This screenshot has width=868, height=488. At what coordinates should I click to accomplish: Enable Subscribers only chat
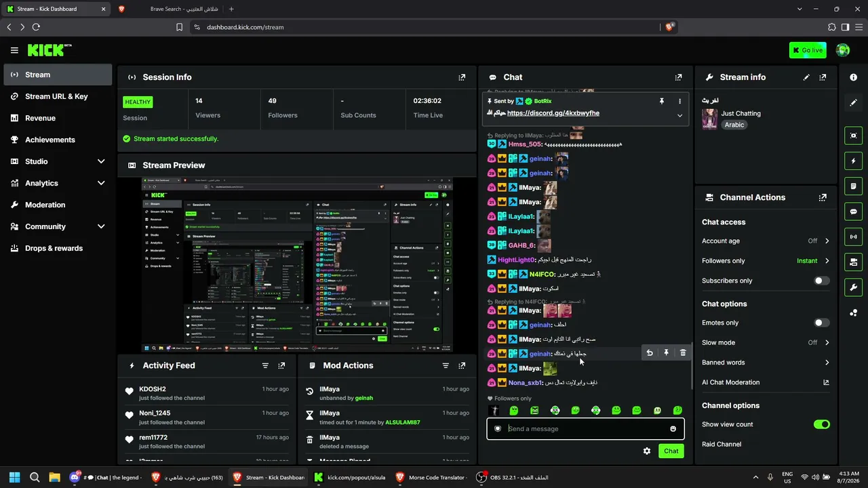point(821,281)
